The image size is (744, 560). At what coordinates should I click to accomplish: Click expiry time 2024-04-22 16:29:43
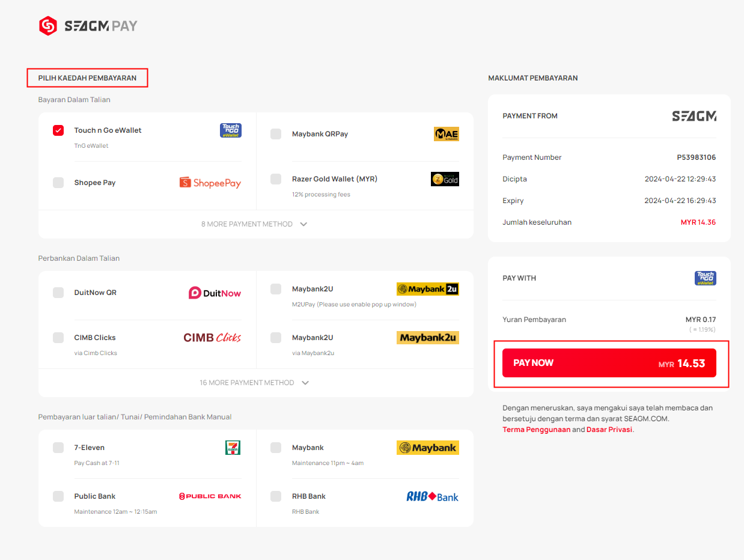tap(680, 201)
